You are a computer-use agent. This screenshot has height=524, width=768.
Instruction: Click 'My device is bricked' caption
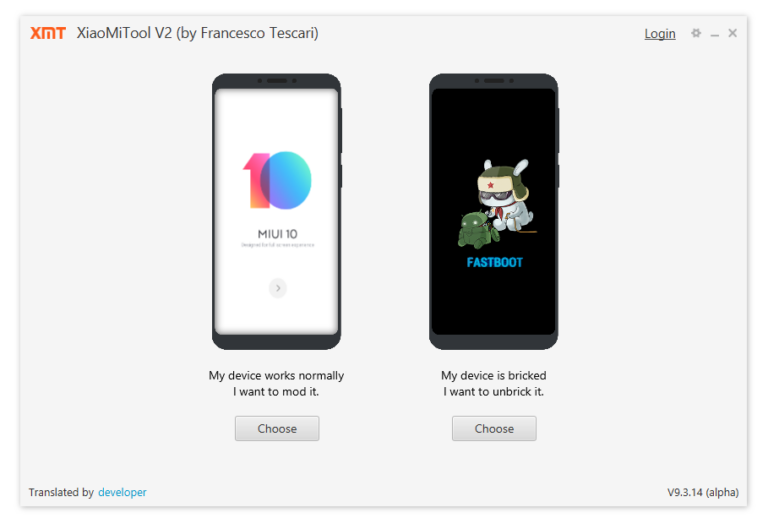coord(494,376)
